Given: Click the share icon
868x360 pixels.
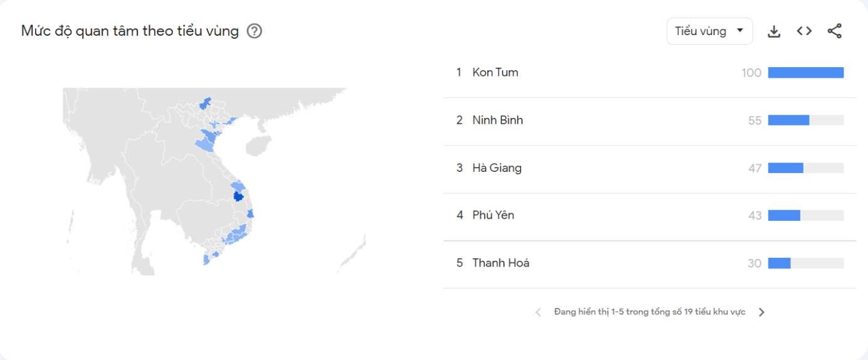Looking at the screenshot, I should 834,31.
